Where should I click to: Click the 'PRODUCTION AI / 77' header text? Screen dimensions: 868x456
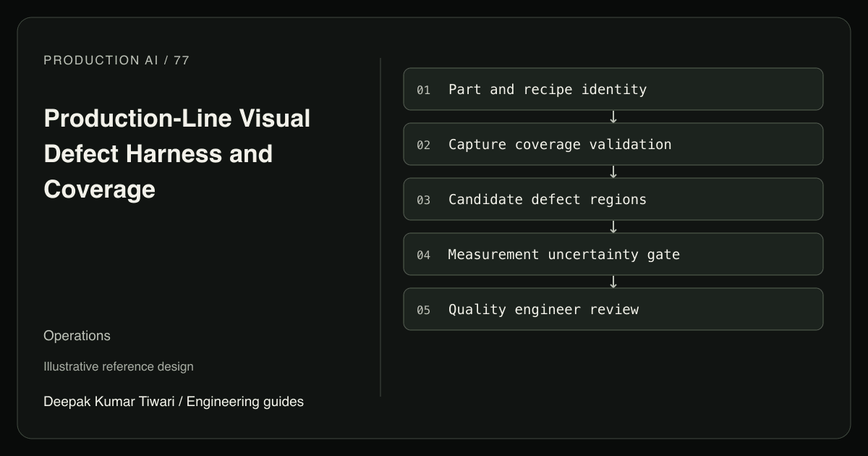click(116, 60)
